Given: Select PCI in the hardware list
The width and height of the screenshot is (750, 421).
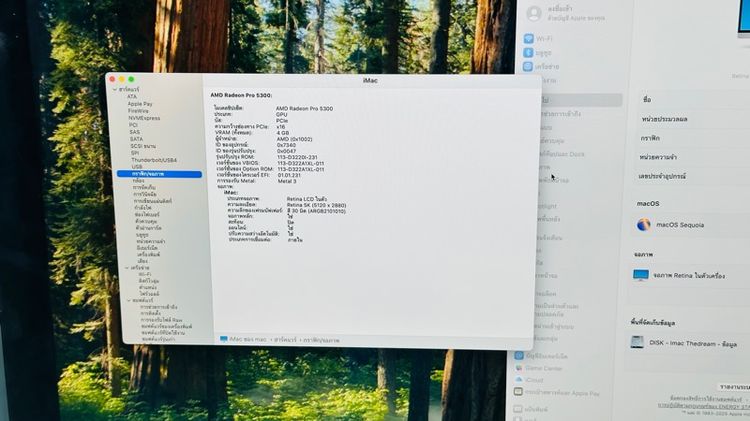Looking at the screenshot, I should 133,125.
